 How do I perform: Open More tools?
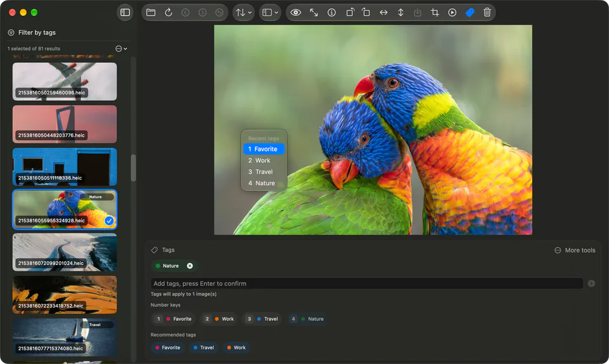click(575, 250)
